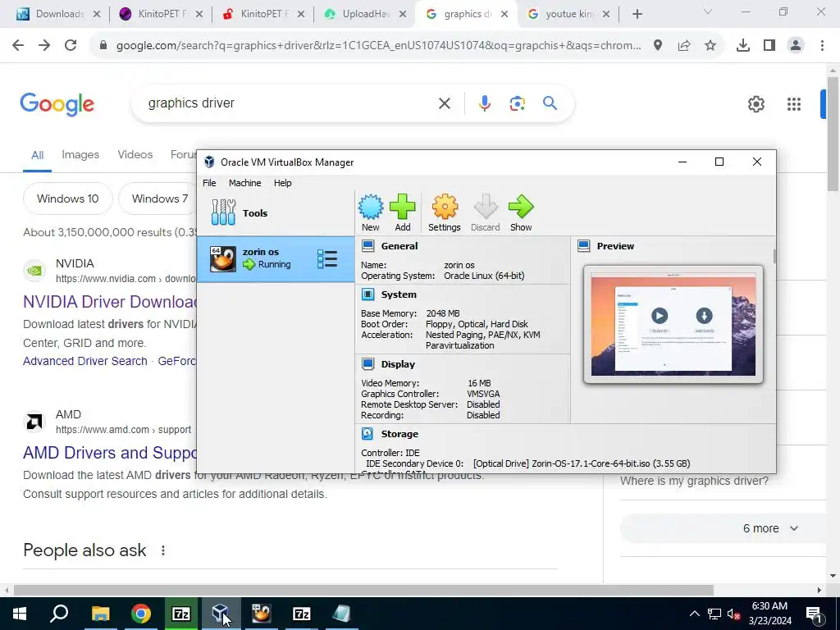Open Chrome three-dot menu
This screenshot has height=630, width=840.
[822, 46]
